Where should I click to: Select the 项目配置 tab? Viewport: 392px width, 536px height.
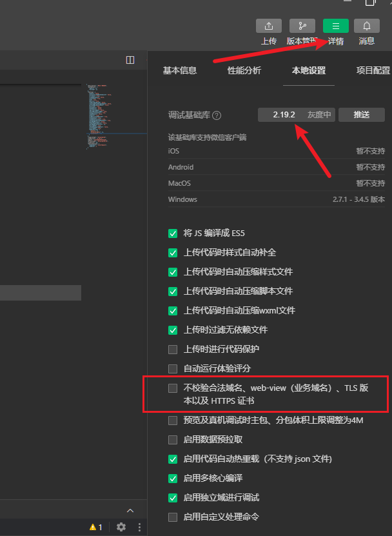373,71
